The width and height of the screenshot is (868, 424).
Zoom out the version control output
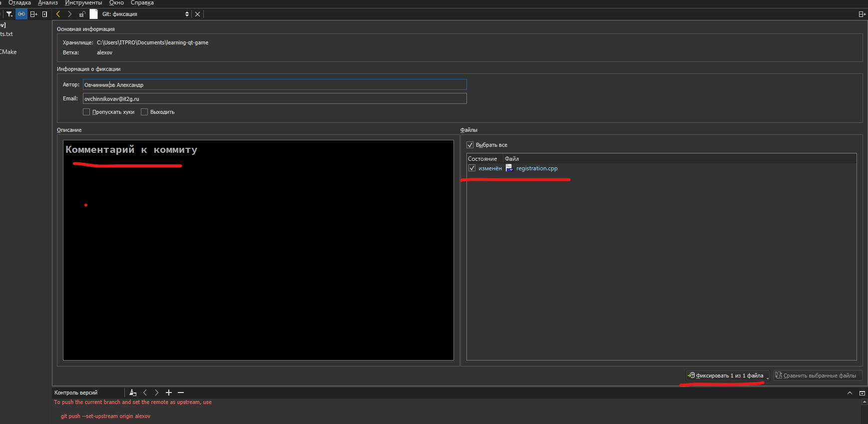[181, 393]
